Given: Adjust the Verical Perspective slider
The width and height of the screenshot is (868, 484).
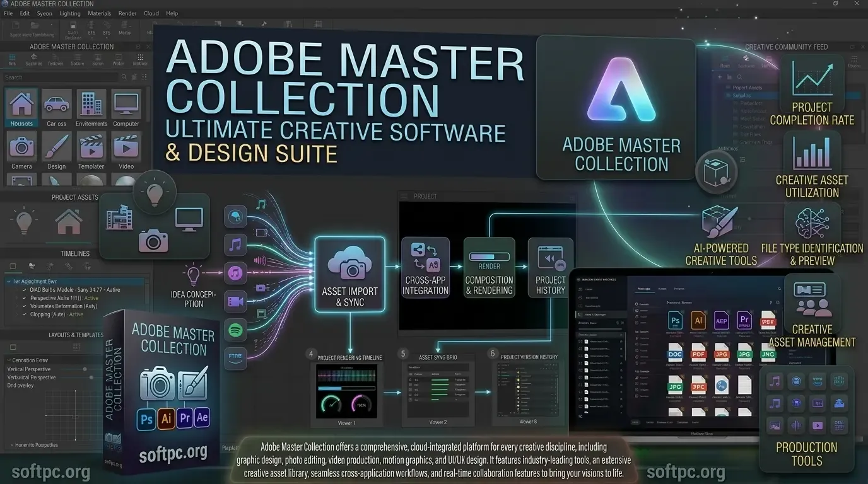Looking at the screenshot, I should [x=84, y=369].
